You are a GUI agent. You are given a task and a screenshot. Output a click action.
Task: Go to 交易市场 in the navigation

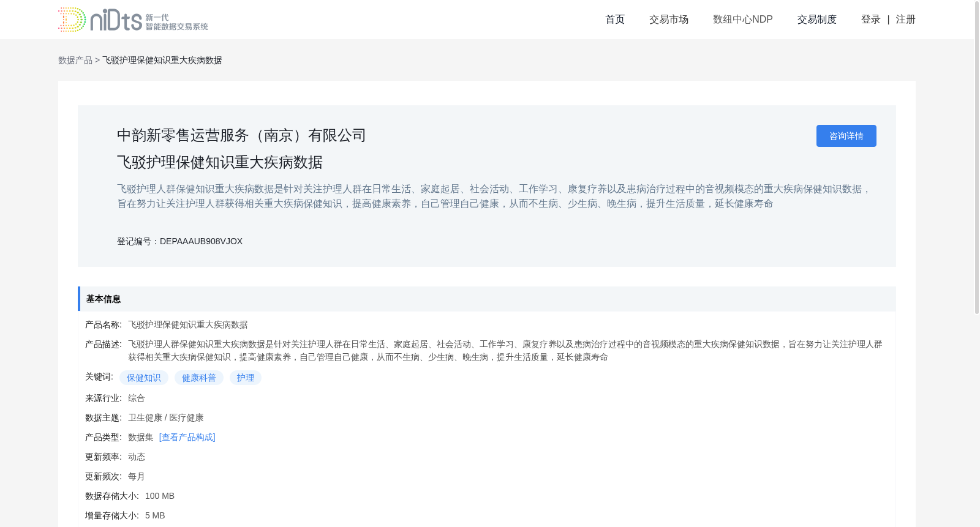669,20
